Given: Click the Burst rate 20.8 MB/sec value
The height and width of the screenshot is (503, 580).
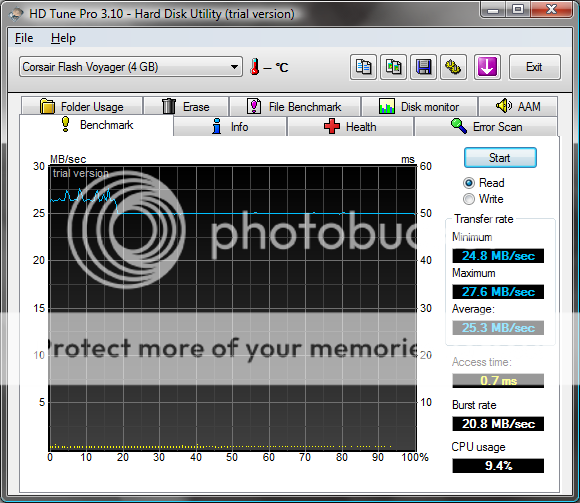Looking at the screenshot, I should point(498,423).
